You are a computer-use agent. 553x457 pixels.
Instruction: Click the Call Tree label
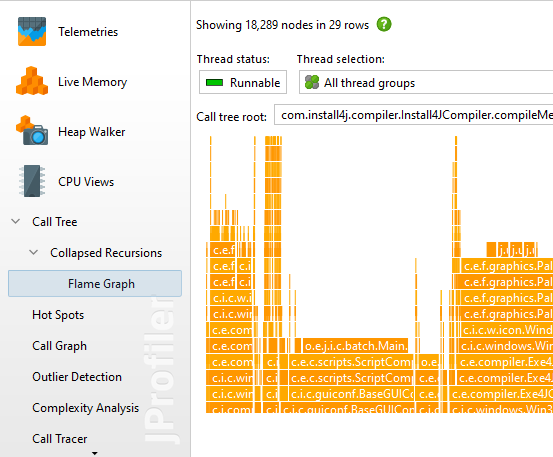tap(55, 222)
